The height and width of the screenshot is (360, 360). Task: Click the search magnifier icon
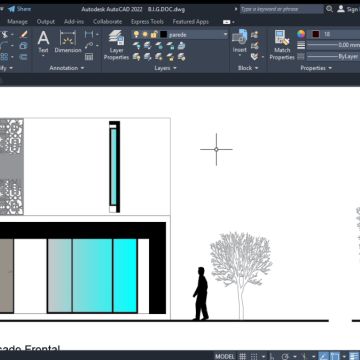click(329, 9)
